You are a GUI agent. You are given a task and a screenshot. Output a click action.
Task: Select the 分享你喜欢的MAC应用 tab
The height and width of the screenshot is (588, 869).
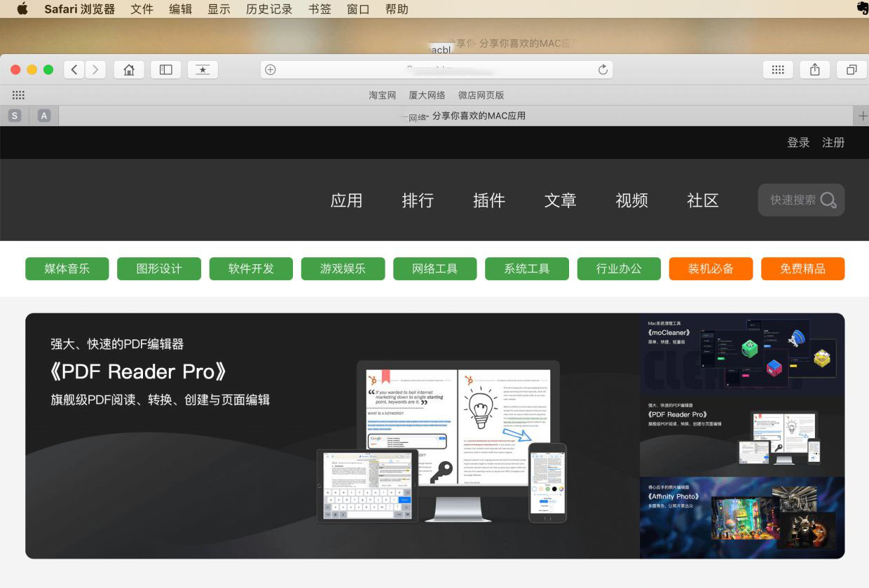(456, 116)
